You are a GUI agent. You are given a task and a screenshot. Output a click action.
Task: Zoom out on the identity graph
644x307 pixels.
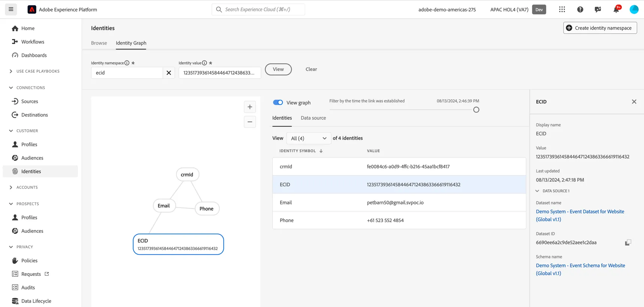(250, 122)
